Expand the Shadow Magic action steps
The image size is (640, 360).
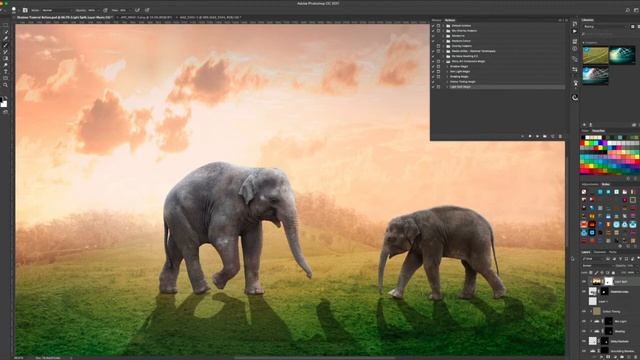click(x=447, y=66)
